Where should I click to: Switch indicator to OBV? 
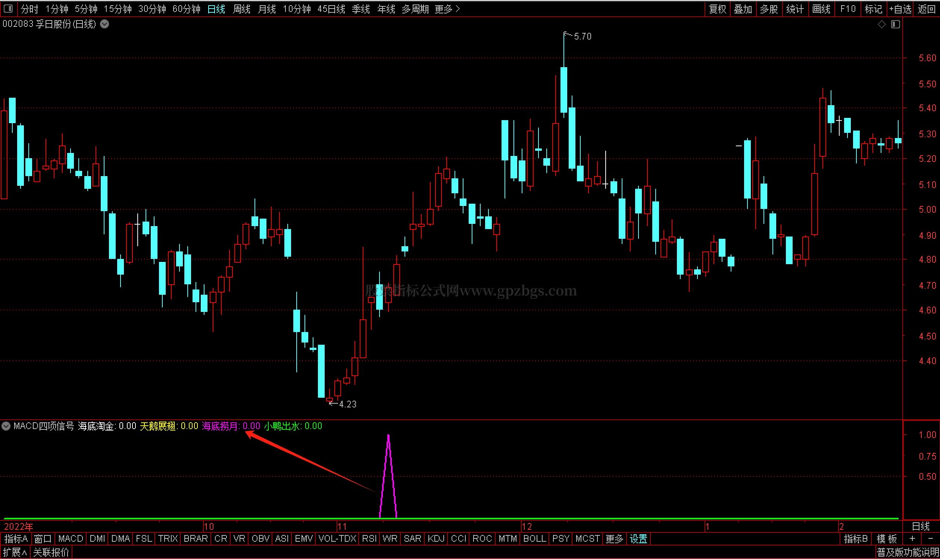pyautogui.click(x=260, y=539)
